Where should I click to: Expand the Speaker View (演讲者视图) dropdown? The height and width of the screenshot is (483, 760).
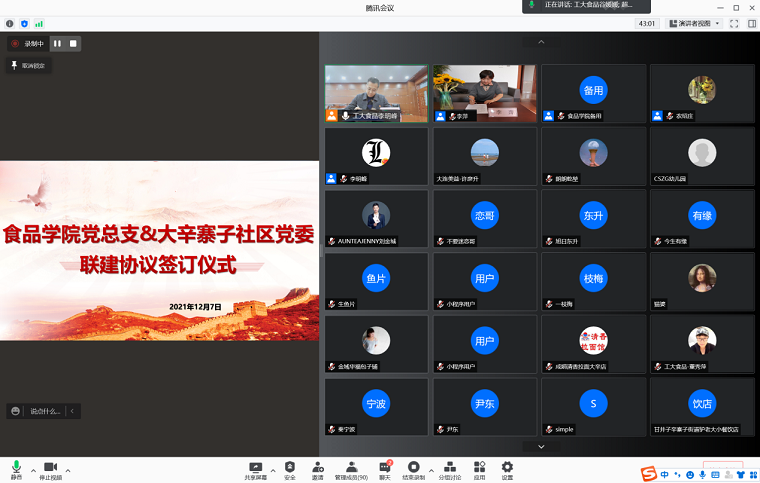[693, 23]
